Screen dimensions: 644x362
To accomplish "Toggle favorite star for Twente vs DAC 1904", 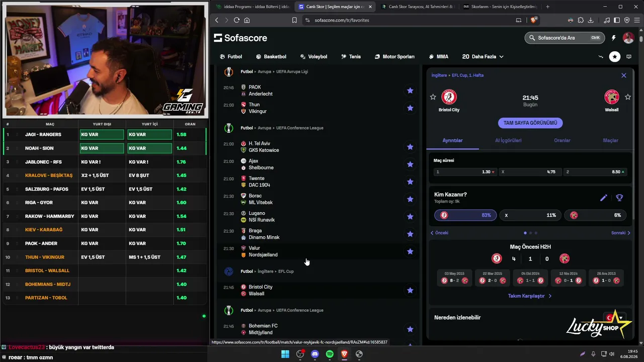I will point(410,182).
